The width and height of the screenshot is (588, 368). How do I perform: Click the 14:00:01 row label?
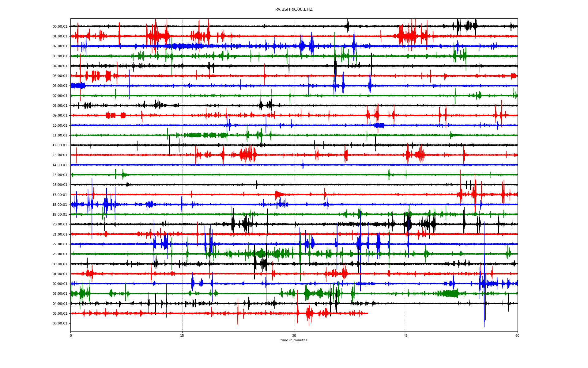[x=60, y=165]
